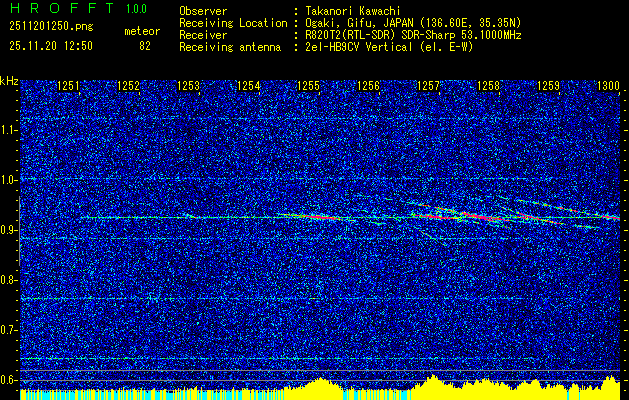The height and width of the screenshot is (400, 629).
Task: Click the 1258 time marker
Action: click(x=488, y=85)
